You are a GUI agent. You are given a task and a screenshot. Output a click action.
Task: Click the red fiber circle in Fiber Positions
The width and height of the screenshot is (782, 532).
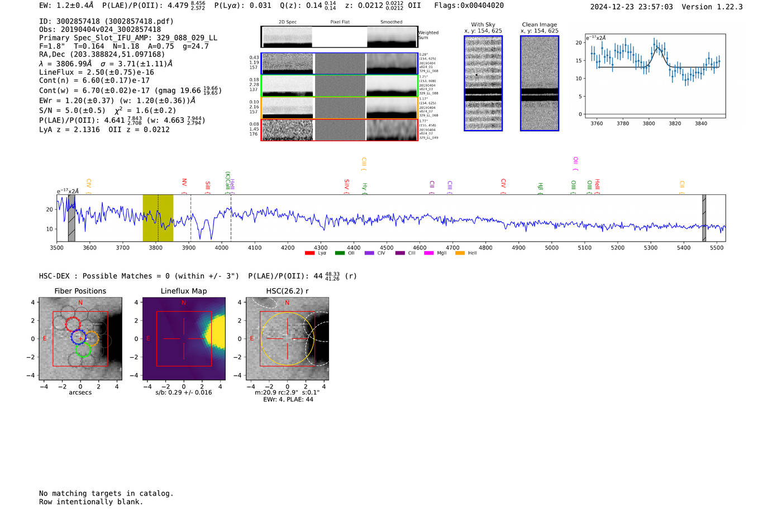coord(73,324)
